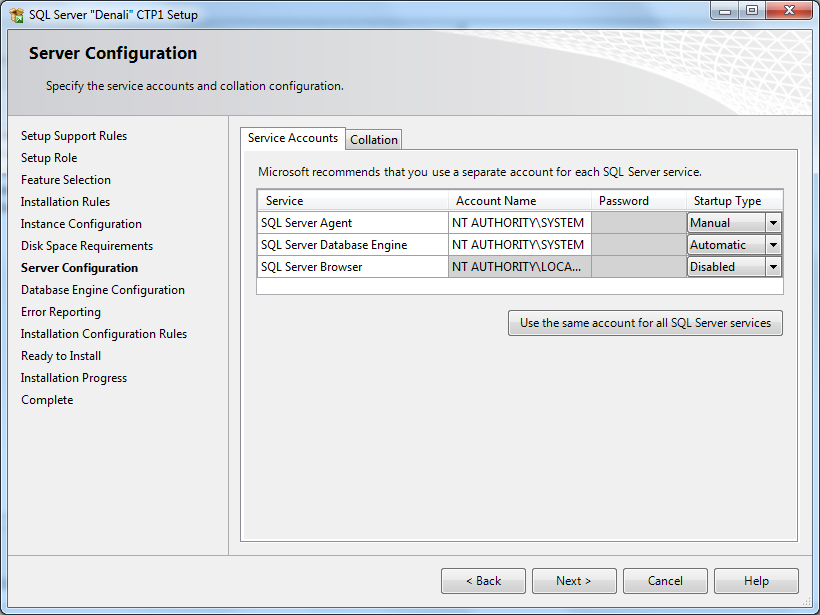Close the setup window

789,10
